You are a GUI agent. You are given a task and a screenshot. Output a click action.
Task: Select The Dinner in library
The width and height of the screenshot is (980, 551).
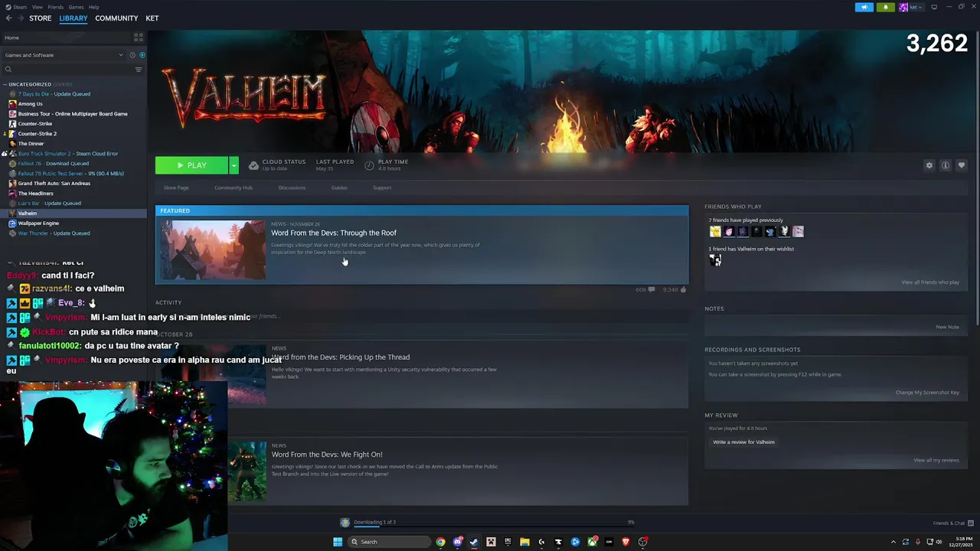pyautogui.click(x=31, y=144)
